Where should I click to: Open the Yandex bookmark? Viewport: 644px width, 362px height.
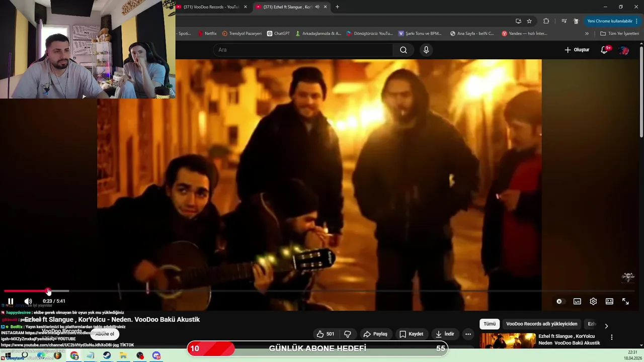click(524, 34)
